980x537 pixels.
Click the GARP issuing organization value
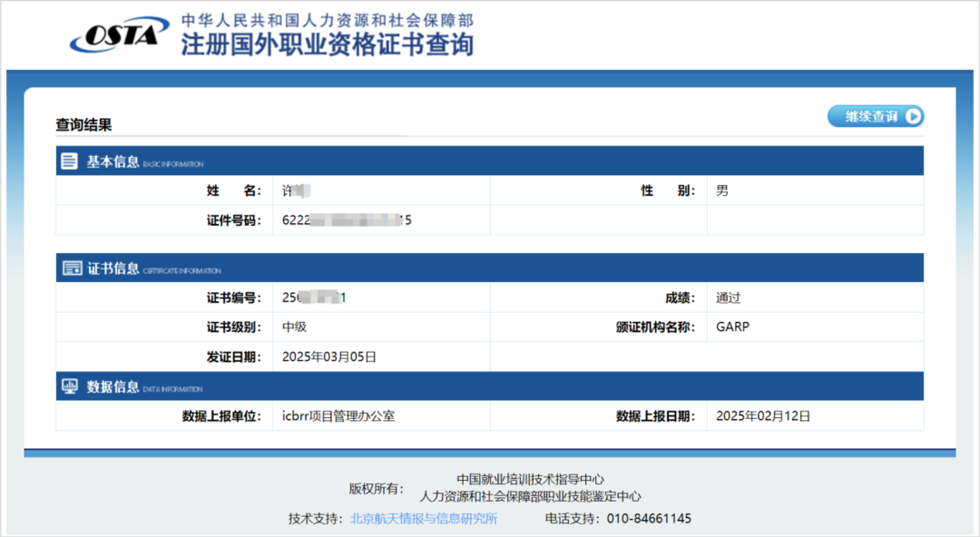(x=732, y=327)
